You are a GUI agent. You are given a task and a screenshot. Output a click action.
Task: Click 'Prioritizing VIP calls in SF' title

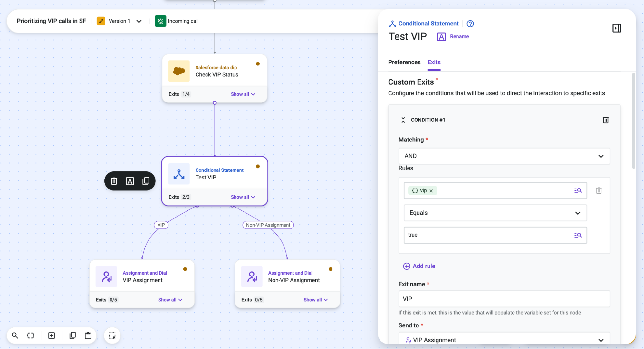51,21
